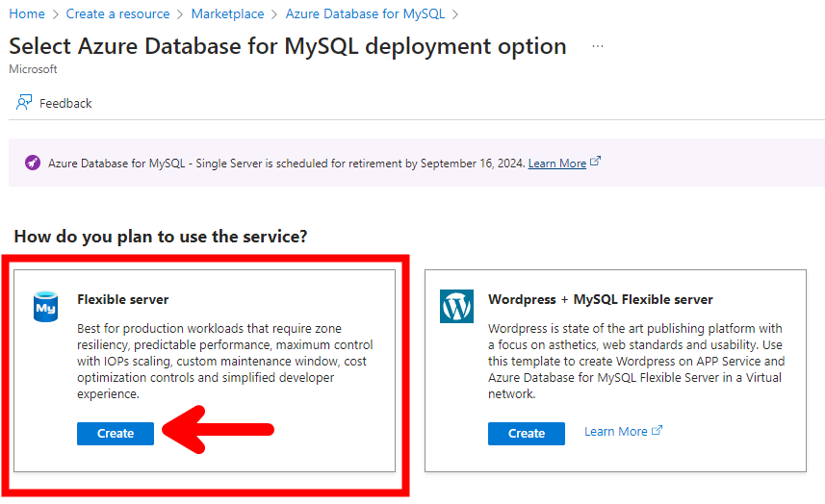
Task: Click the external link icon in the Wordpress card
Action: (657, 431)
